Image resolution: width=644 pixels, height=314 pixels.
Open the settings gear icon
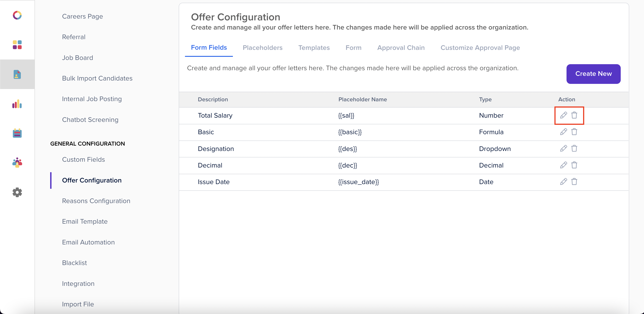click(17, 192)
